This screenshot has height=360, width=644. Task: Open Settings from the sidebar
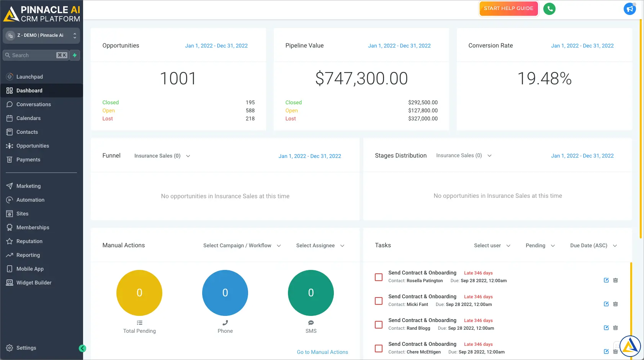26,348
